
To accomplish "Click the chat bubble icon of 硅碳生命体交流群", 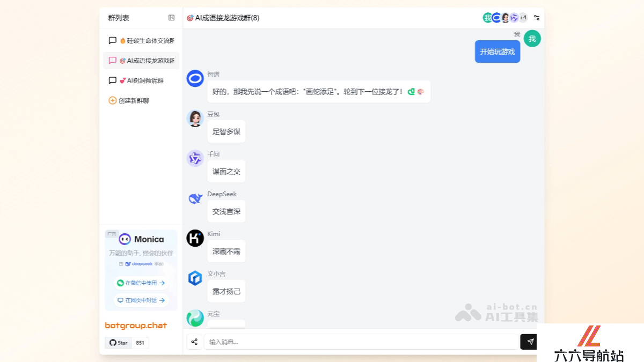I will [x=113, y=40].
